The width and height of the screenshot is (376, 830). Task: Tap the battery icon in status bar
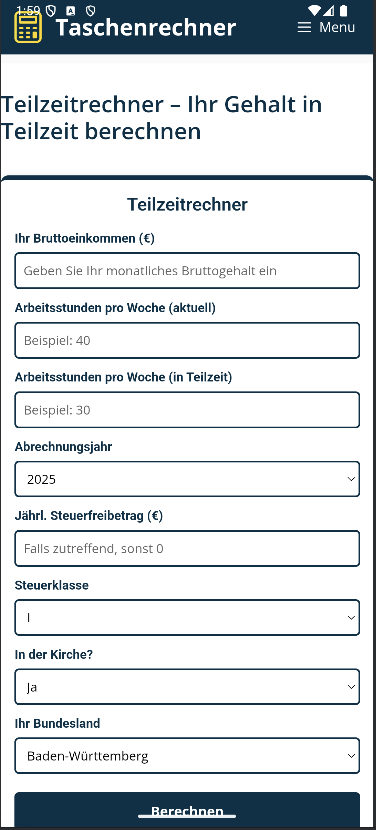[344, 10]
